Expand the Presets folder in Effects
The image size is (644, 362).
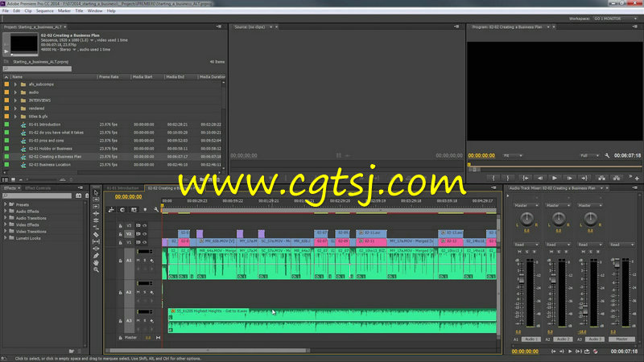click(6, 204)
